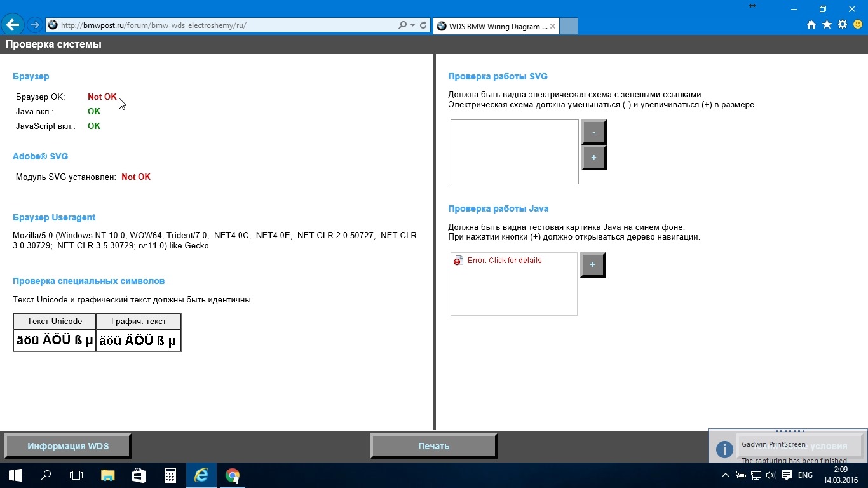Open the address bar dropdown arrow

(413, 25)
